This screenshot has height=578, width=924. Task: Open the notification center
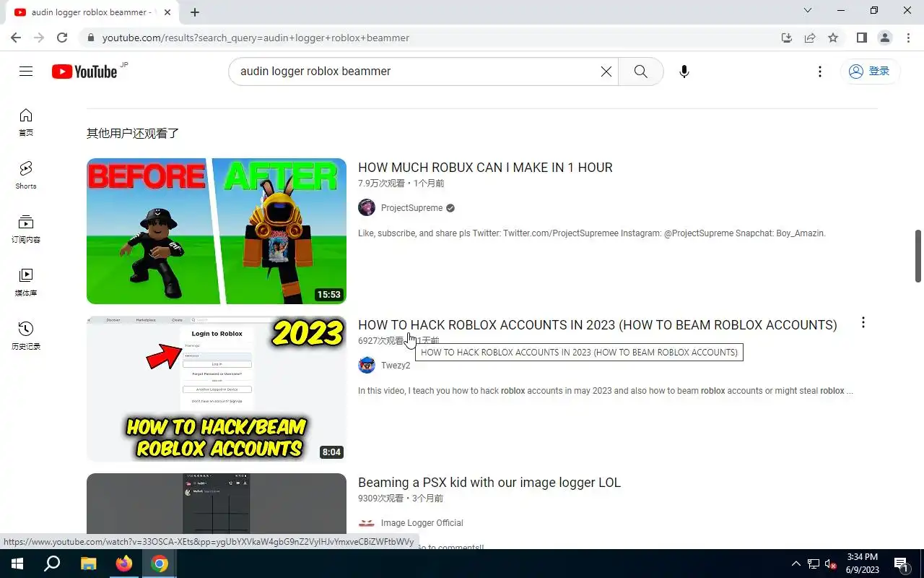click(x=902, y=564)
